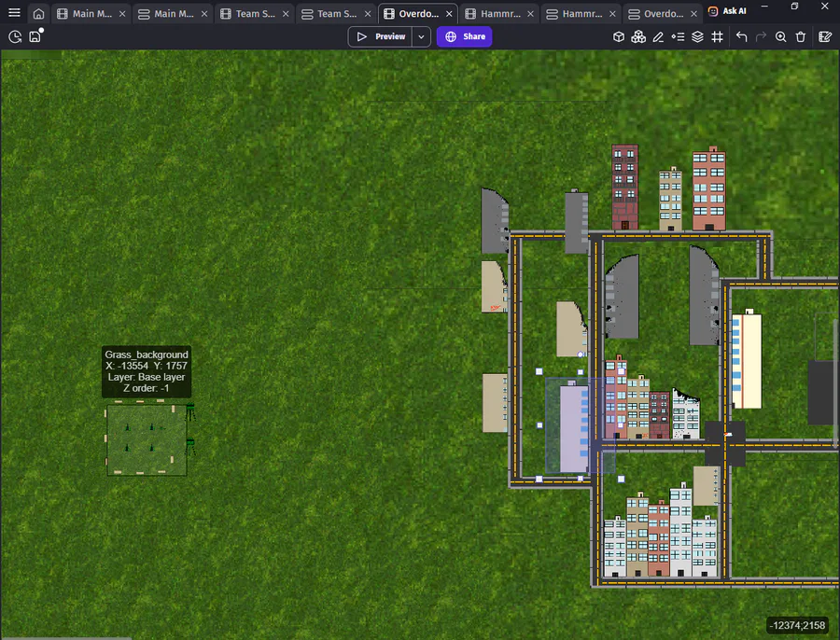Open the objects panel cube icon
This screenshot has height=640, width=840.
[x=619, y=36]
